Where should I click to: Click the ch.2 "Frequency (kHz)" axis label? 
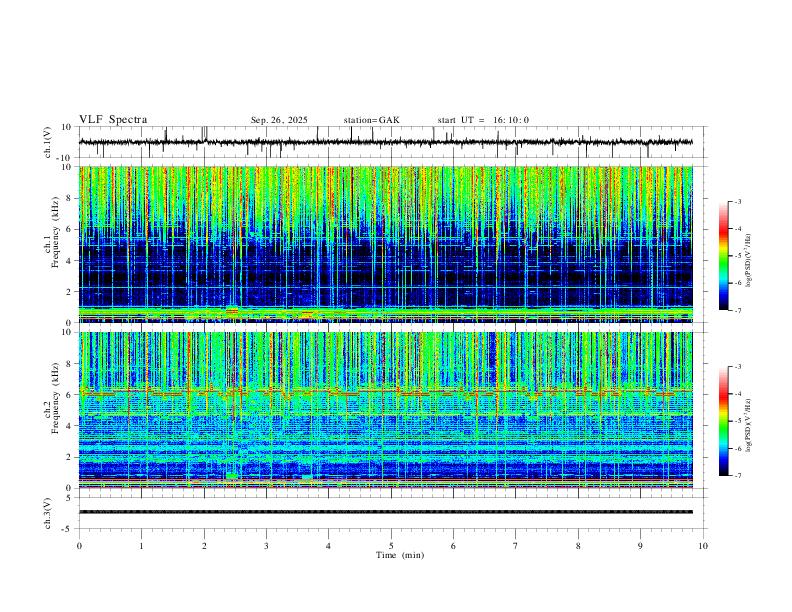coord(55,398)
